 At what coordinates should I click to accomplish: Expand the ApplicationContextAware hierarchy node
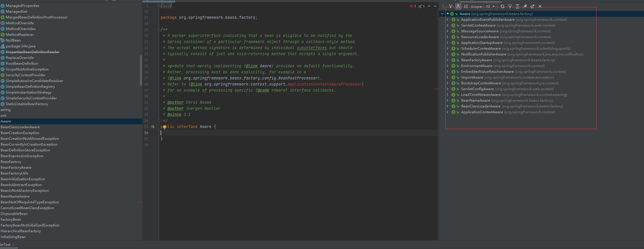click(x=447, y=112)
